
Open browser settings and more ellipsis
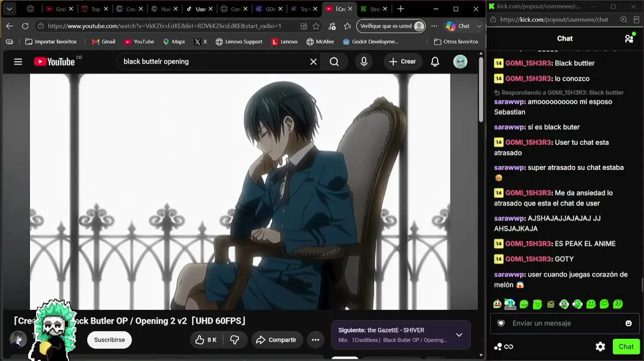(x=434, y=26)
